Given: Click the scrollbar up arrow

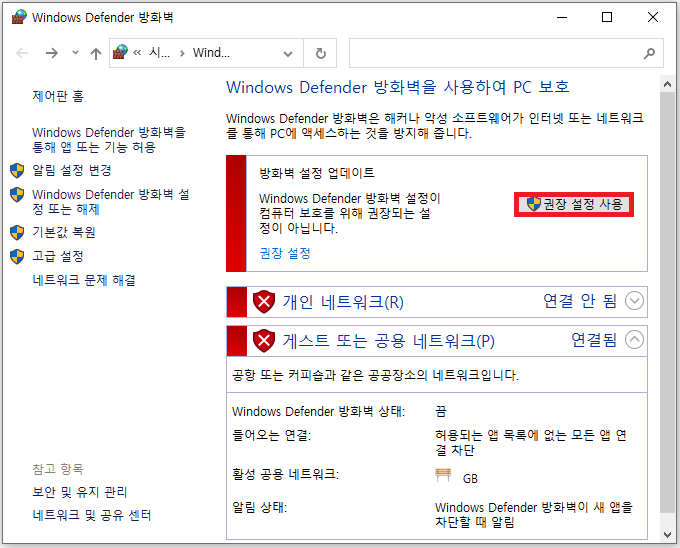Looking at the screenshot, I should 667,85.
